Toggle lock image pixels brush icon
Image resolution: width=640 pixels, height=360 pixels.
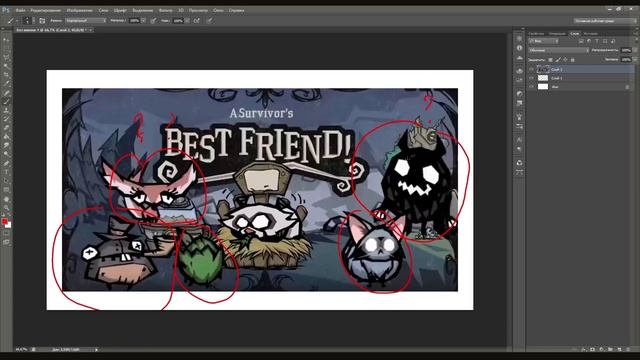[558, 60]
